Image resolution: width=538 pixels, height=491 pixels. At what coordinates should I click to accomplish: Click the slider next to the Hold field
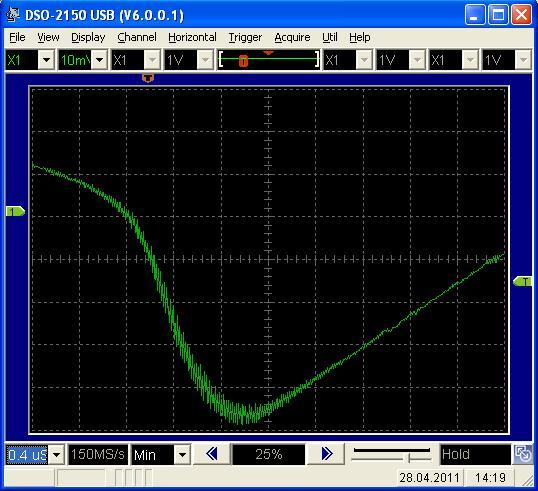[x=391, y=454]
